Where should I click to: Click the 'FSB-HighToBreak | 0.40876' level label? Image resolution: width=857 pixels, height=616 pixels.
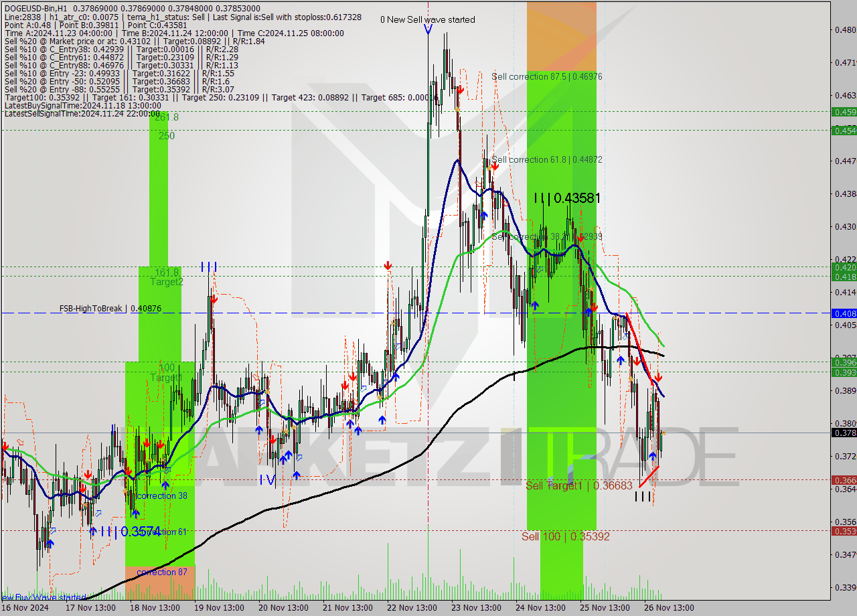pyautogui.click(x=110, y=309)
